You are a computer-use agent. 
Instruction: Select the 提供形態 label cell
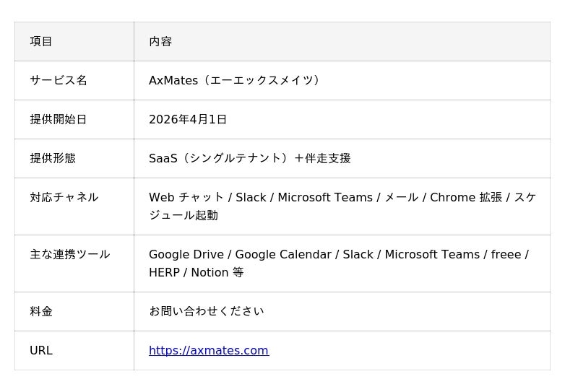(53, 159)
